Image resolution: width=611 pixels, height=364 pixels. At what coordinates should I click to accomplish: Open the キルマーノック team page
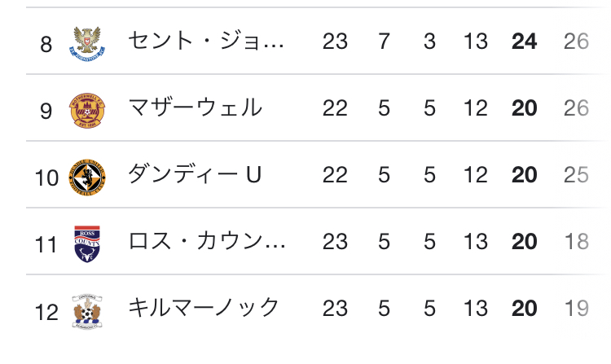[204, 308]
